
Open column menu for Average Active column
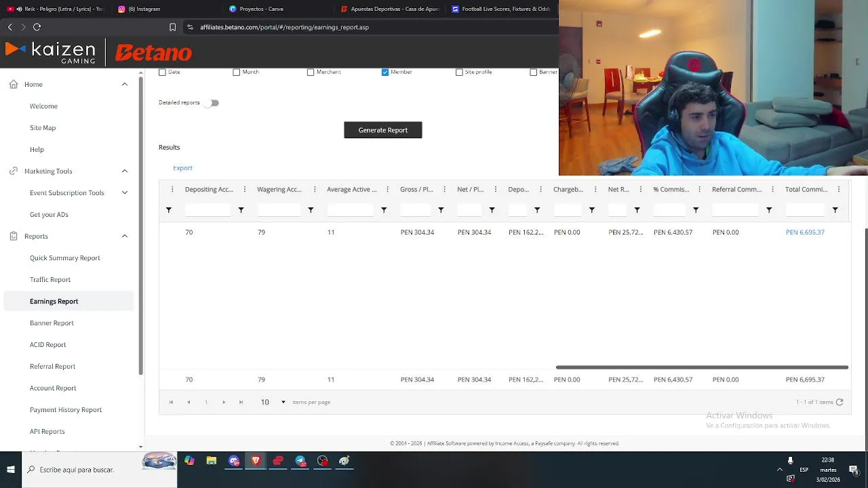coord(387,190)
